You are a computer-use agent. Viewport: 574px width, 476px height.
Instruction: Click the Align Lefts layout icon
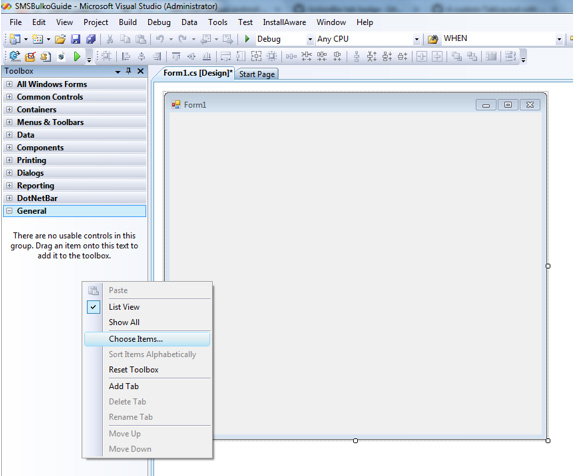[126, 56]
